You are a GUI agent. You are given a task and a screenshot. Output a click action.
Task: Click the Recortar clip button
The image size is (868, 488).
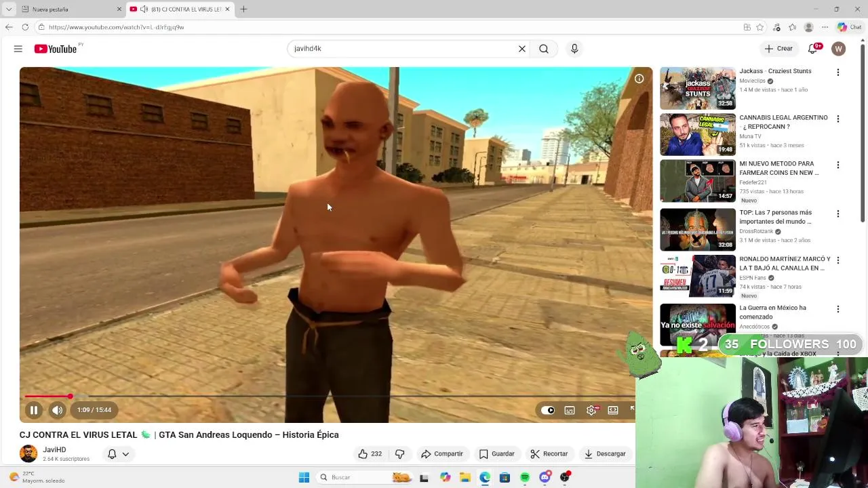coord(549,454)
